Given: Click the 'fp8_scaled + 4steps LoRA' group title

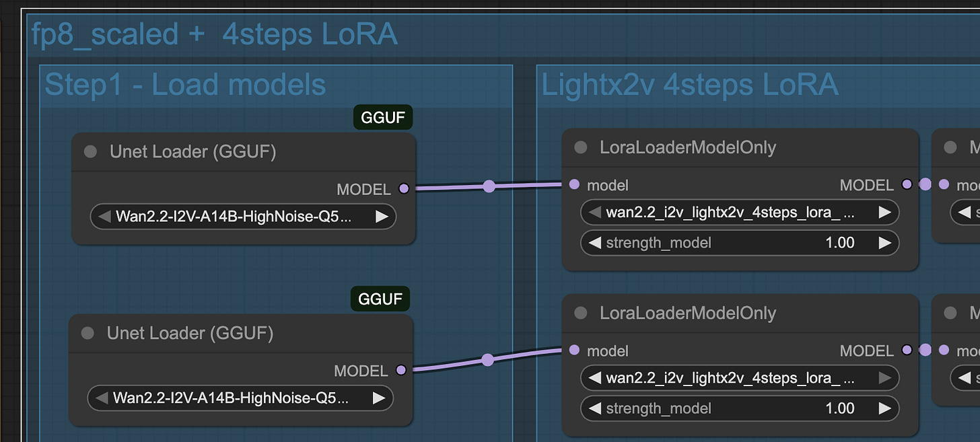Looking at the screenshot, I should (215, 34).
